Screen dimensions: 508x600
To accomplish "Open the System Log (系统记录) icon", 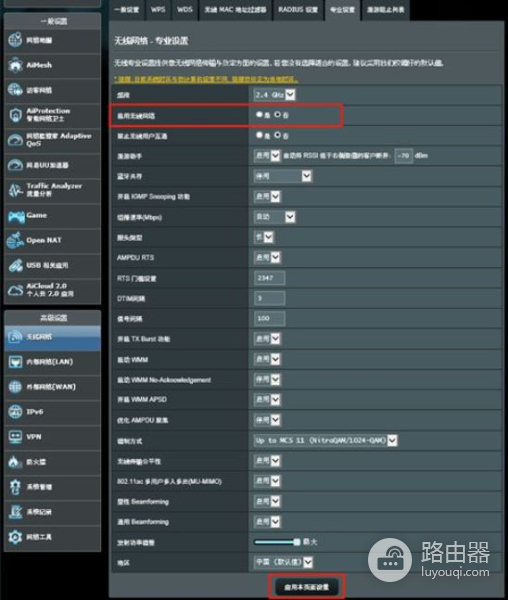I will [15, 512].
